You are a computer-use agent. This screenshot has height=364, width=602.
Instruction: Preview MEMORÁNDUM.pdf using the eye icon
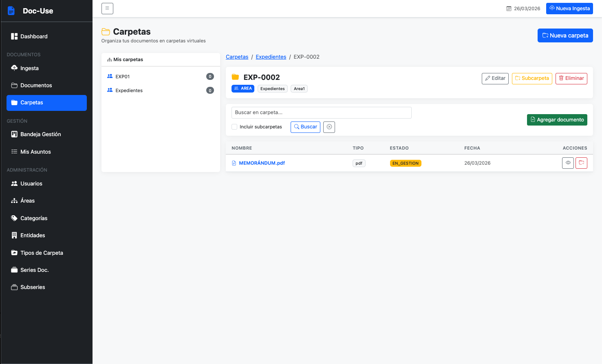568,163
